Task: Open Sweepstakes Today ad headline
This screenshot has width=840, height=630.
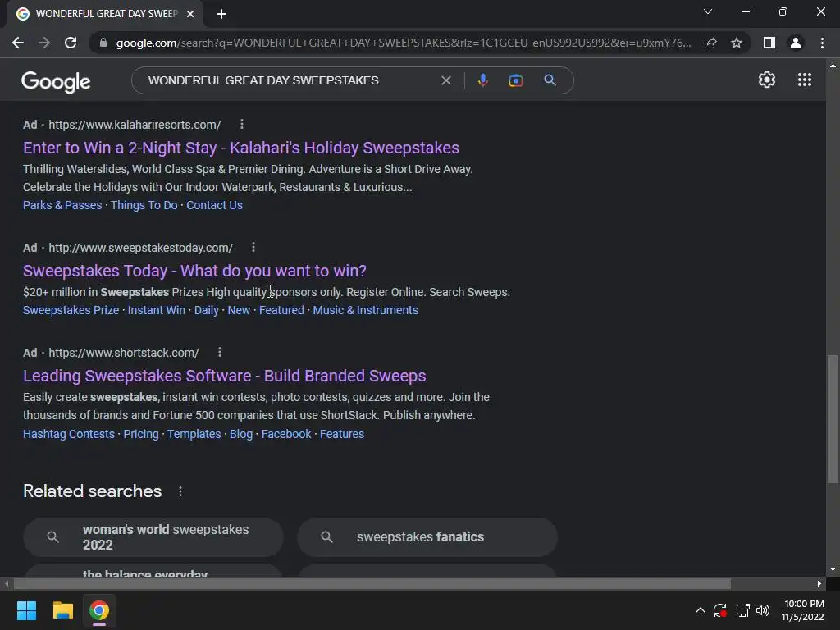Action: coord(194,271)
